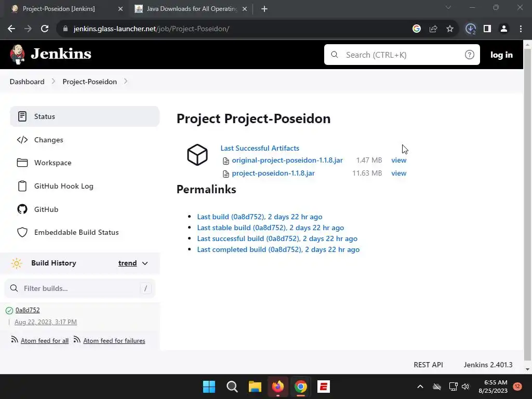Viewport: 532px width, 399px height.
Task: Select the Workspace sidebar item
Action: pos(85,163)
